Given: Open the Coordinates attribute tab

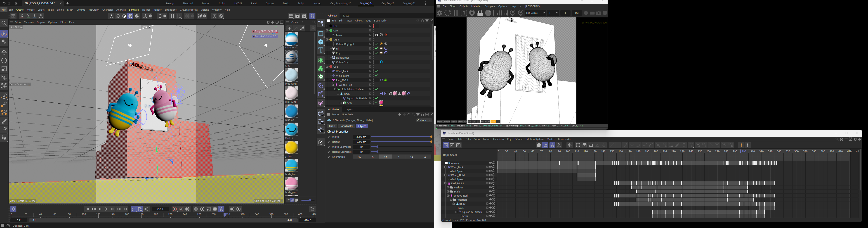Looking at the screenshot, I should point(346,126).
